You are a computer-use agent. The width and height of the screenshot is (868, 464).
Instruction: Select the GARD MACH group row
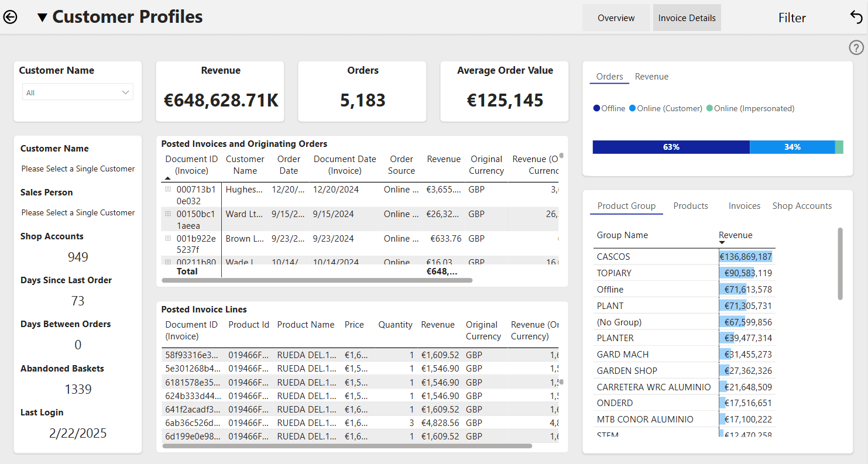pos(684,354)
